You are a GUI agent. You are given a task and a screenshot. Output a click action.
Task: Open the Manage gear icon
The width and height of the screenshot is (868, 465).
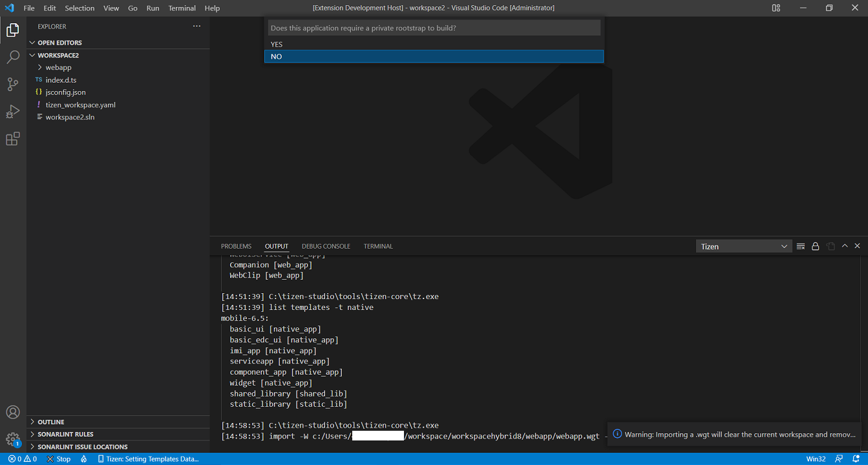13,439
